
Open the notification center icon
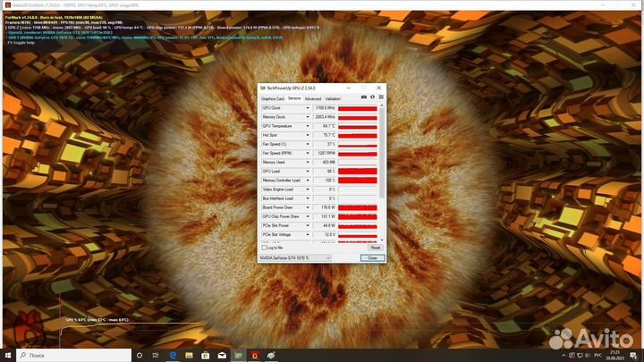(634, 356)
